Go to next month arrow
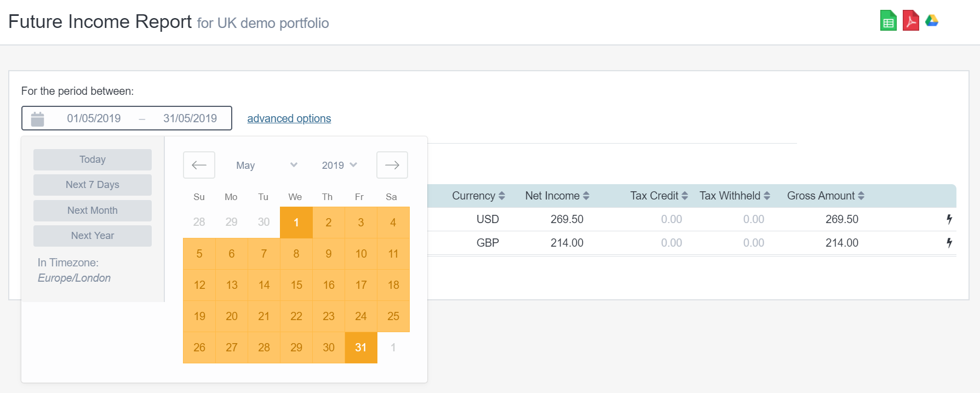Screen dimensions: 980x393 click(392, 165)
